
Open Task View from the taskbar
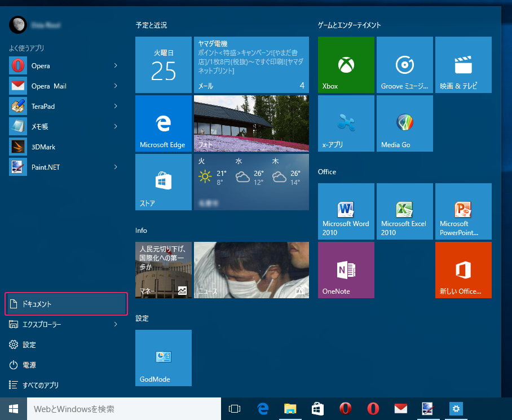coord(235,409)
